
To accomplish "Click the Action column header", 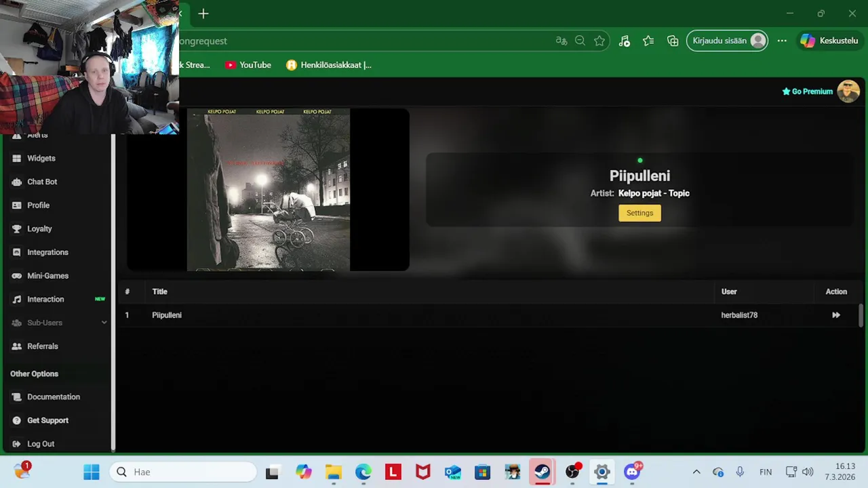I will (836, 291).
